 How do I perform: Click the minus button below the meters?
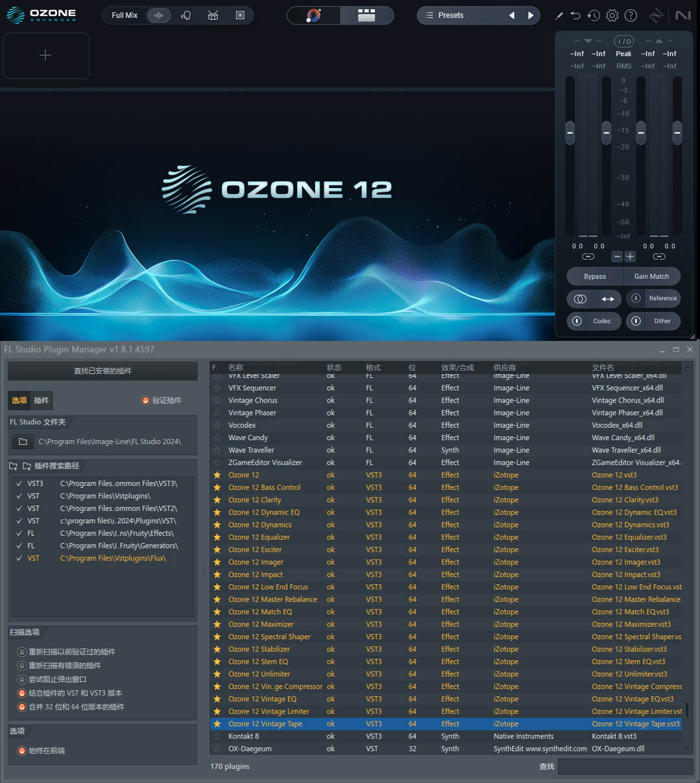coord(617,257)
